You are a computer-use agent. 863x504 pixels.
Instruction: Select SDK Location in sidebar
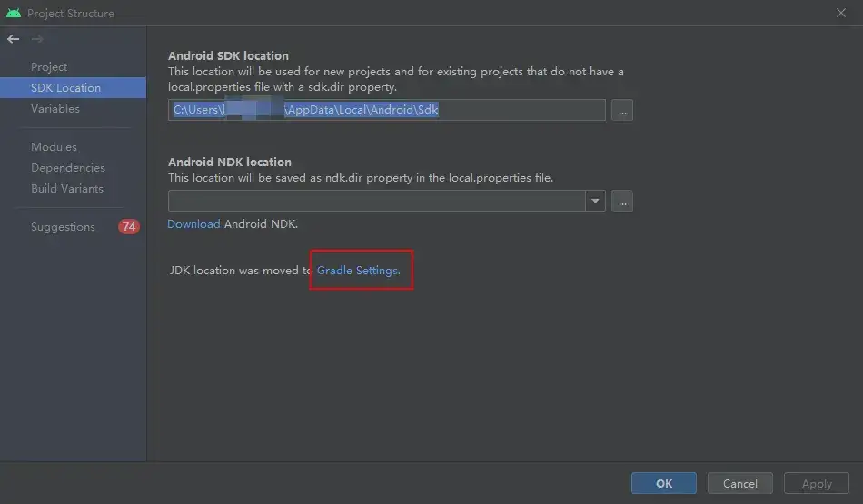[74, 88]
